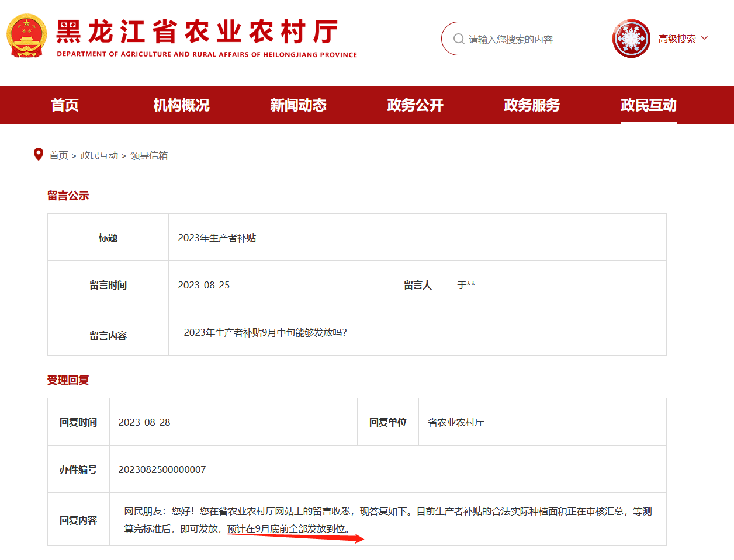Select the title text 2023年生产者补贴
This screenshot has width=734, height=560.
tap(217, 238)
